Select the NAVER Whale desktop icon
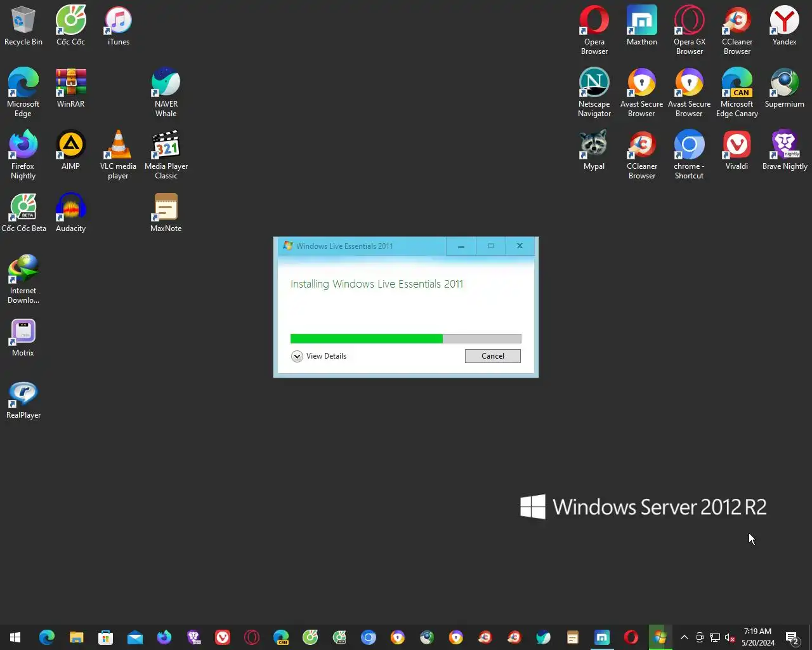The image size is (812, 650). [x=166, y=93]
